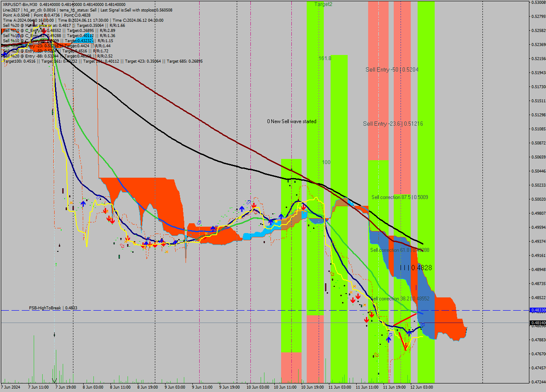The image size is (546, 392).
Task: Click the 'Target2' label on the green column
Action: [x=323, y=4]
